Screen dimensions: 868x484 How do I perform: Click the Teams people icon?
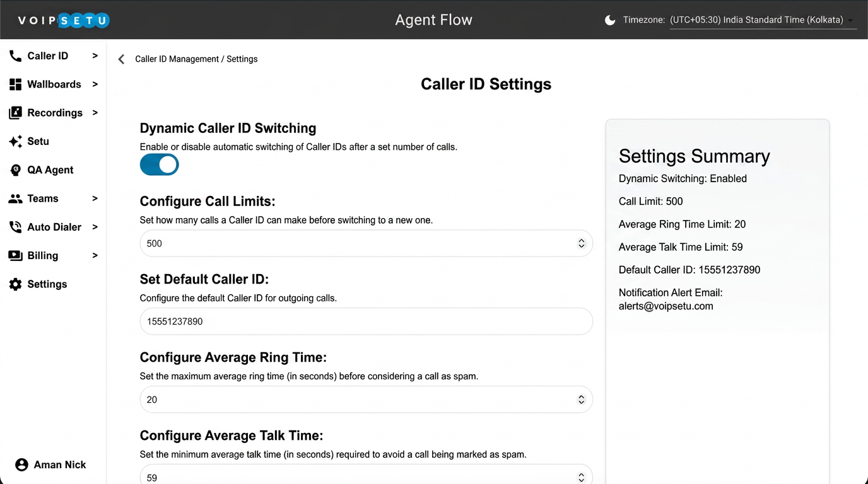[x=15, y=199]
